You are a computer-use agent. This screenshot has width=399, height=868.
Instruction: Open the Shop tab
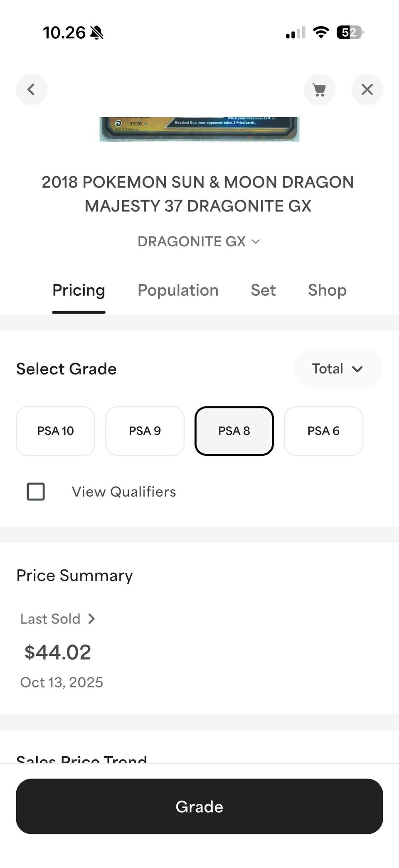click(327, 290)
